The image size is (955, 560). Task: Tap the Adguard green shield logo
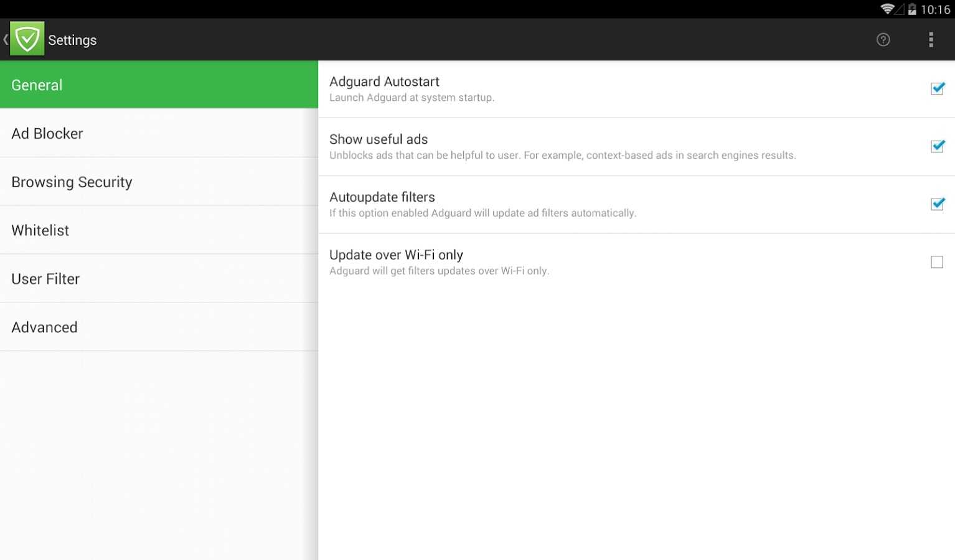27,39
